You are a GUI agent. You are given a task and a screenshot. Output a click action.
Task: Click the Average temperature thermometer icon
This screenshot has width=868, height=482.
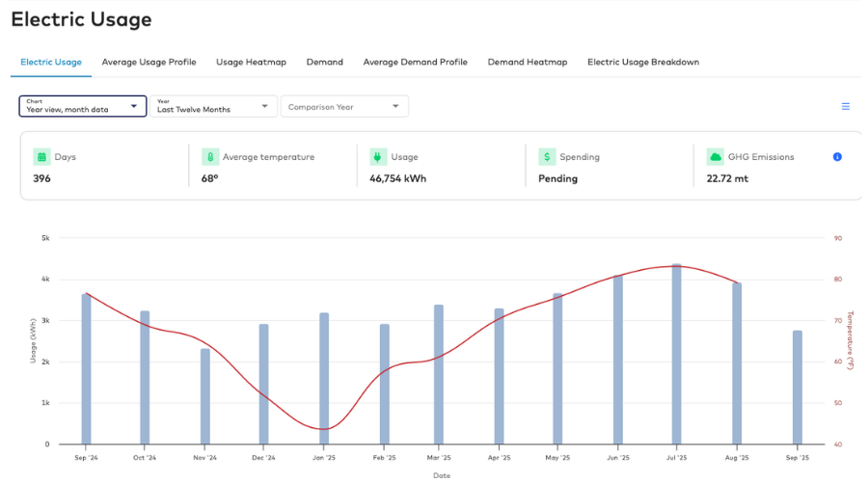click(x=210, y=156)
